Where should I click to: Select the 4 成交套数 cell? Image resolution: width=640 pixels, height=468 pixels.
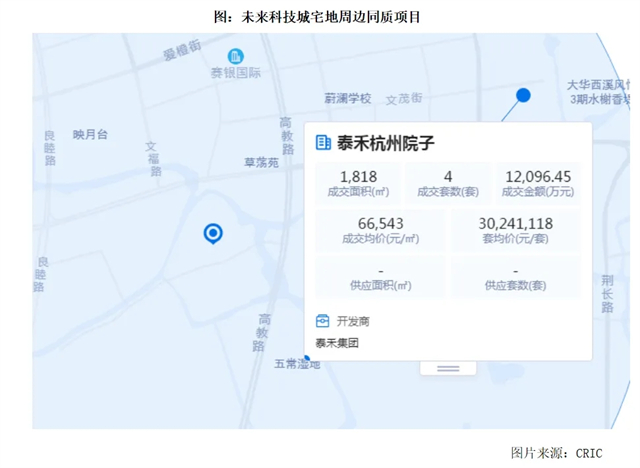pyautogui.click(x=448, y=183)
